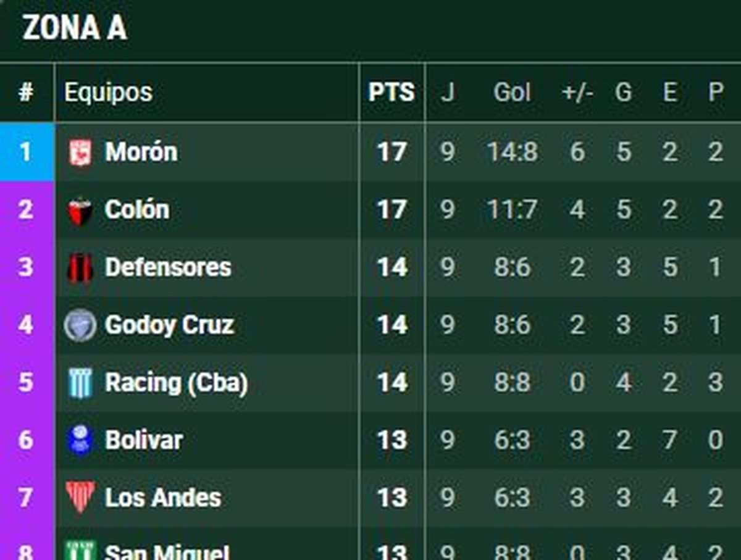Click the Defensores red-black shirt crest
The height and width of the screenshot is (560, 741).
(80, 268)
